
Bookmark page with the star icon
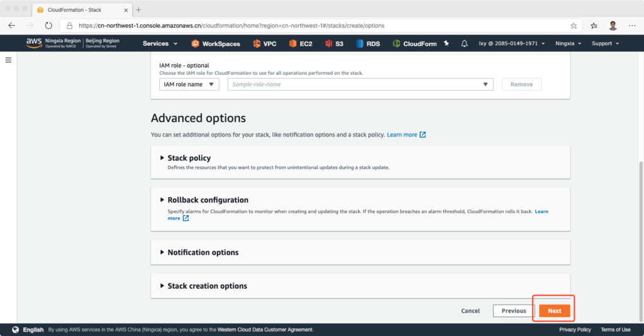574,26
